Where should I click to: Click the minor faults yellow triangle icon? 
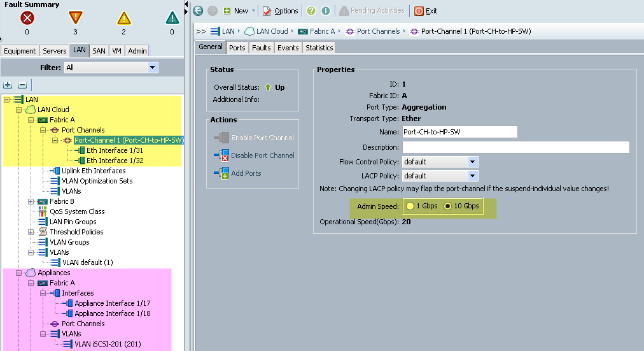pos(123,18)
